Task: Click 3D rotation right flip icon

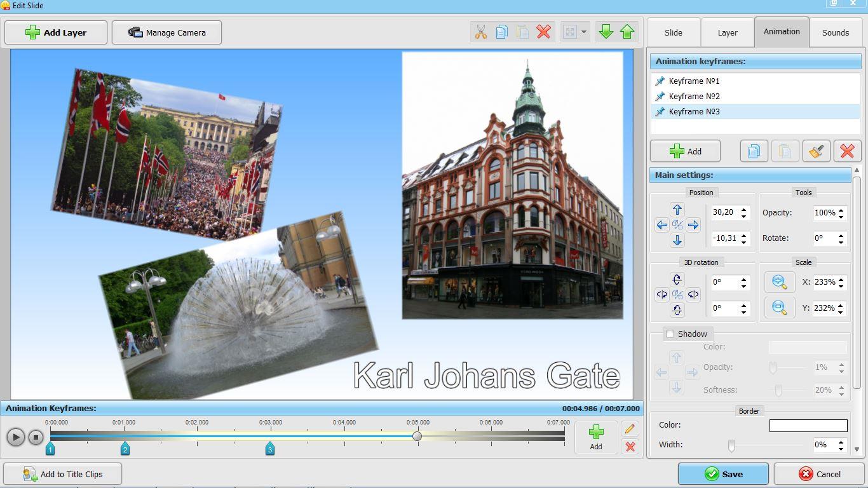Action: coord(693,294)
